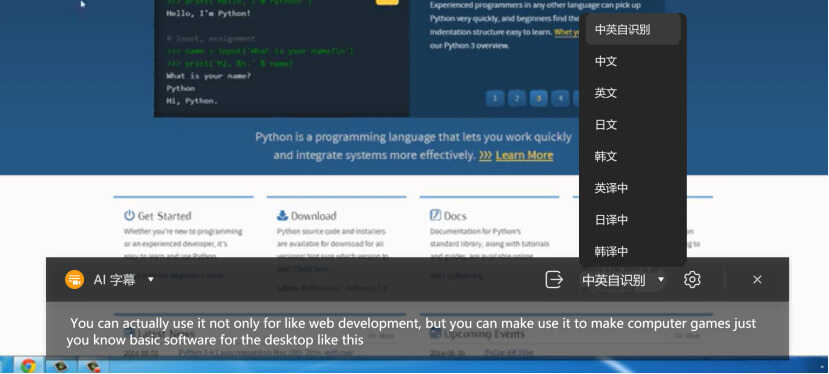This screenshot has width=829, height=374.
Task: Click the orange AI subtitle logo icon
Action: coord(75,279)
